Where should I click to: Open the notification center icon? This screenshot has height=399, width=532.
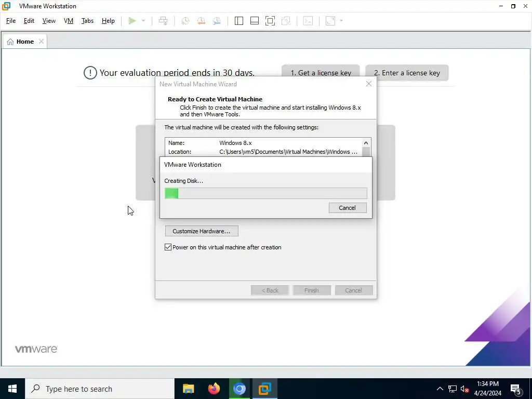516,389
